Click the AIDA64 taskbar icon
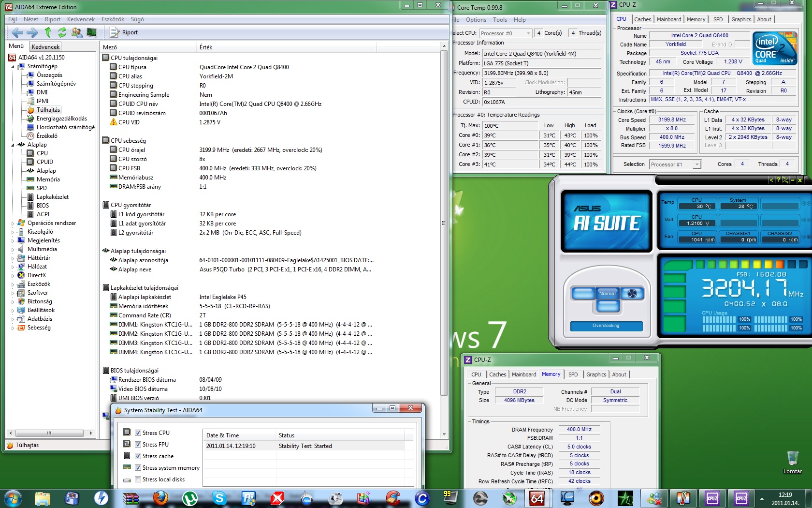The height and width of the screenshot is (508, 812). point(537,498)
